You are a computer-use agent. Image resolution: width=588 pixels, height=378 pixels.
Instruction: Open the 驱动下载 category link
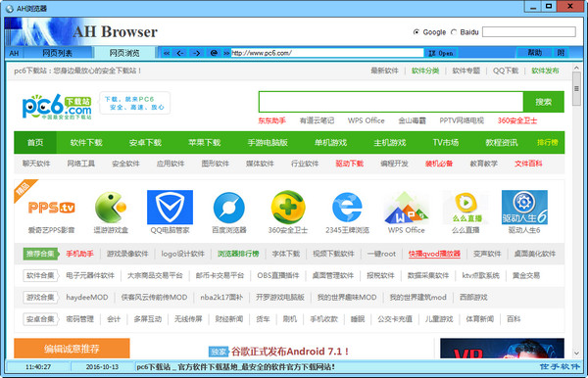point(350,164)
